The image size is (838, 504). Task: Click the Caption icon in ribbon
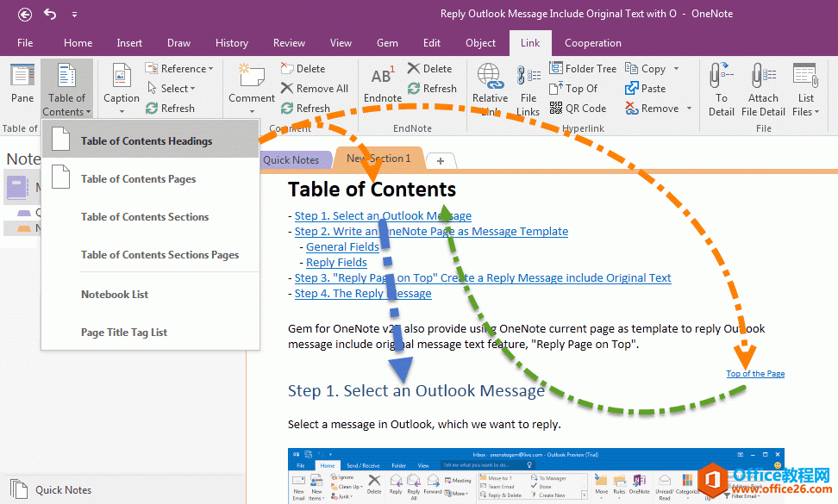122,77
